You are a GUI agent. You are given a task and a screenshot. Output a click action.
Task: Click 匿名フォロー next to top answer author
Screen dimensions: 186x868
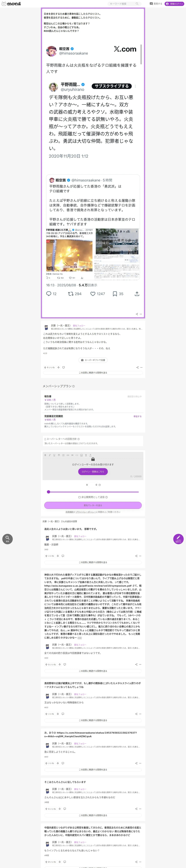tap(79, 325)
